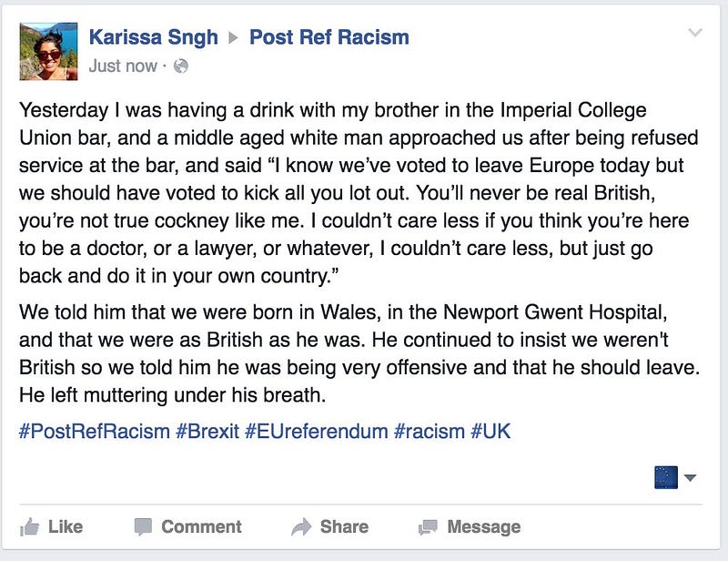Screen dimensions: 728x561
Task: Open the post options chevron menu
Action: click(696, 34)
